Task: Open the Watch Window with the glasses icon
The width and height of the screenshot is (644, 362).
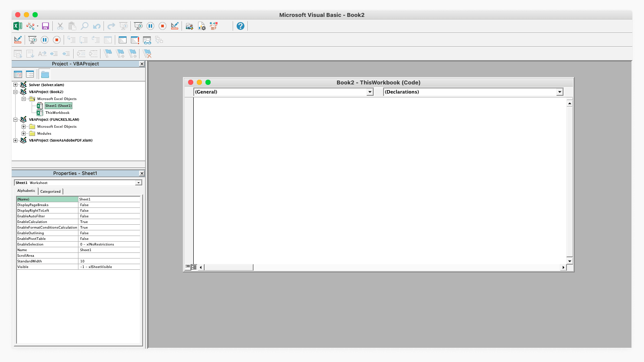Action: coord(147,40)
